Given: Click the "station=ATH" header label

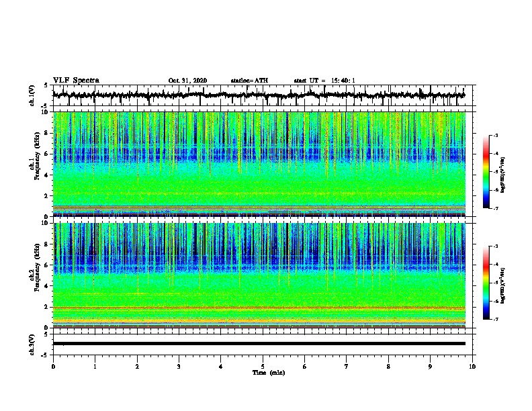Looking at the screenshot, I should [249, 81].
